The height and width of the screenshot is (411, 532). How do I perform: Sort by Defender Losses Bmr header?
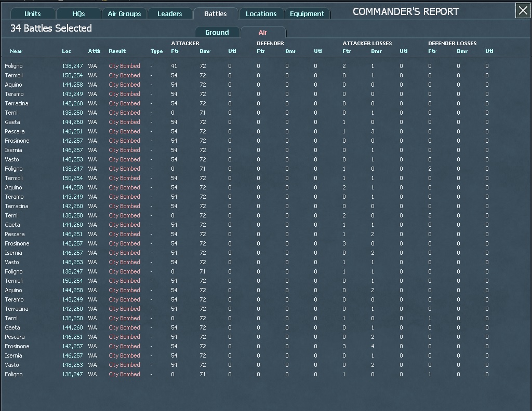(x=462, y=51)
